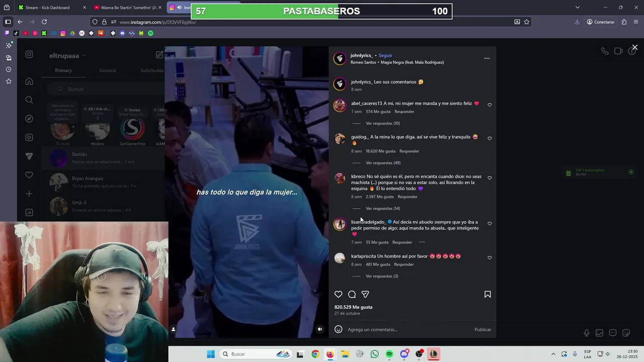Expand 'Ver respuestas (3)' replies
The height and width of the screenshot is (362, 644).
[x=382, y=276]
